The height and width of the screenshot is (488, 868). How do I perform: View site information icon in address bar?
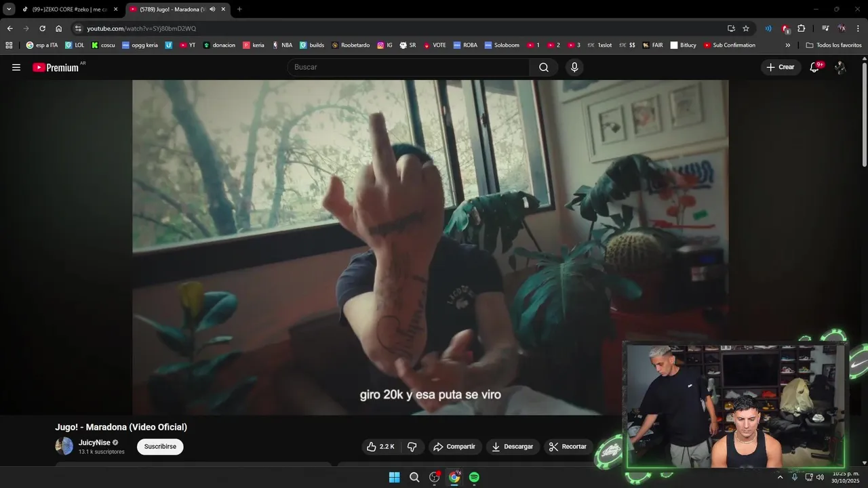78,28
